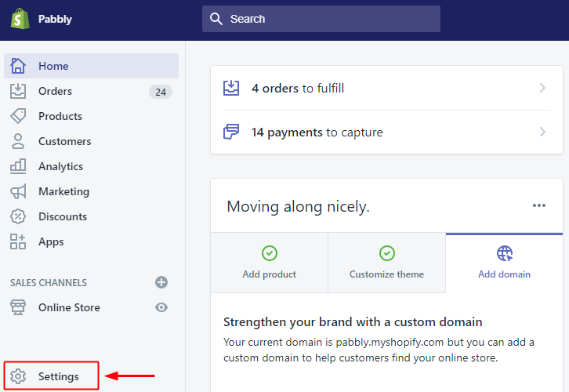Focus the Search input field

[x=321, y=19]
